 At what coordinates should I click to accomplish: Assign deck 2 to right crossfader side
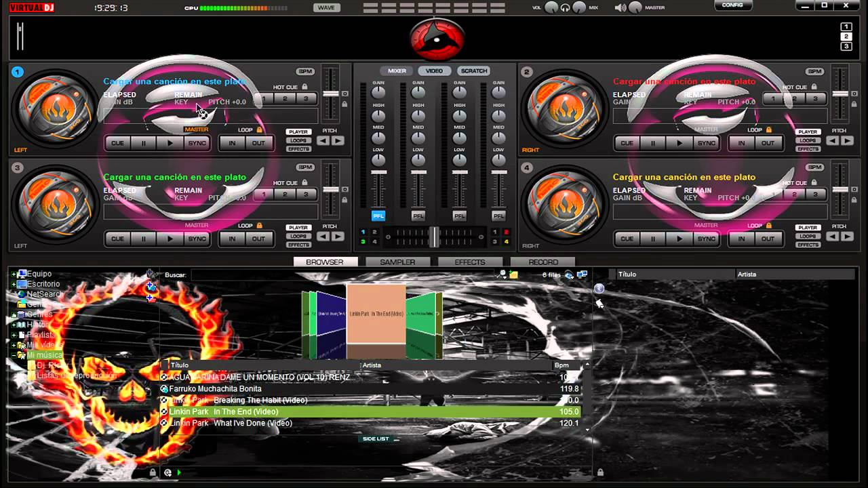click(x=506, y=232)
